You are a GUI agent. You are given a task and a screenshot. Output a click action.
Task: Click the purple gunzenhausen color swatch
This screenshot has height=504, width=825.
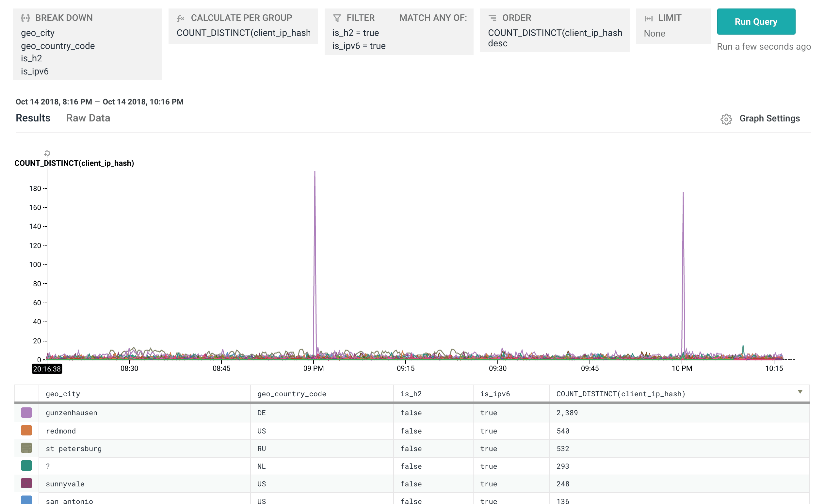tap(26, 413)
